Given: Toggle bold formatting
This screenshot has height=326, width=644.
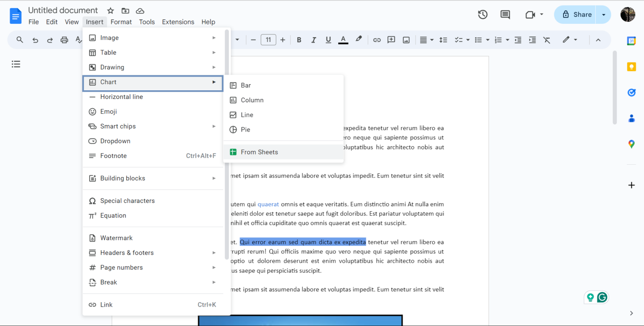Looking at the screenshot, I should pos(299,40).
